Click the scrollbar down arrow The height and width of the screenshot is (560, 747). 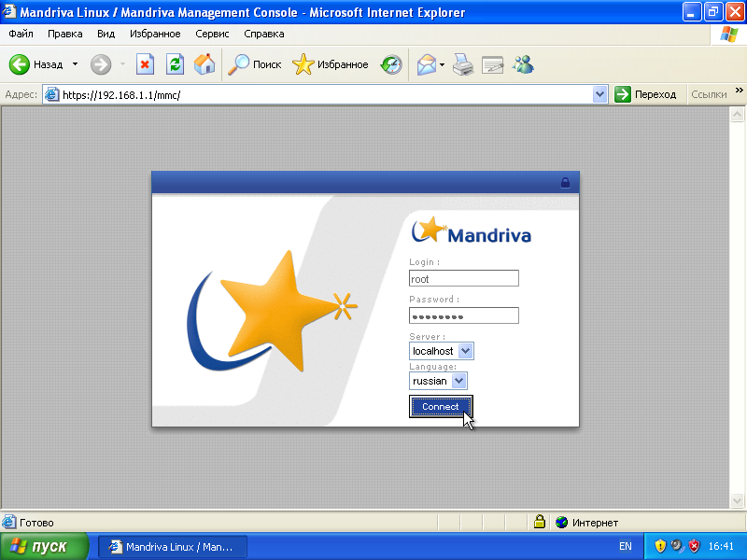click(x=737, y=500)
